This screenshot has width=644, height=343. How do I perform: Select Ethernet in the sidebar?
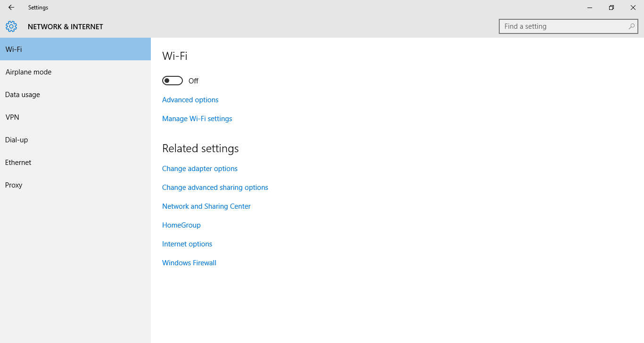pyautogui.click(x=75, y=162)
